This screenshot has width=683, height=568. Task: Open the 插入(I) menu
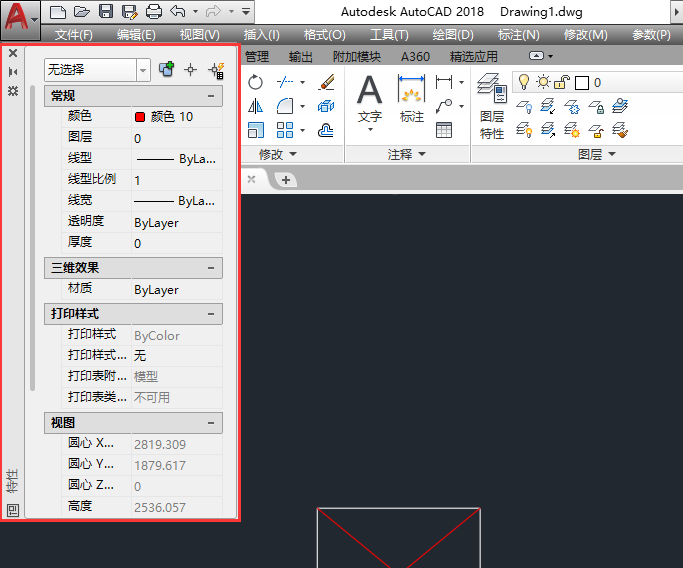pos(261,34)
